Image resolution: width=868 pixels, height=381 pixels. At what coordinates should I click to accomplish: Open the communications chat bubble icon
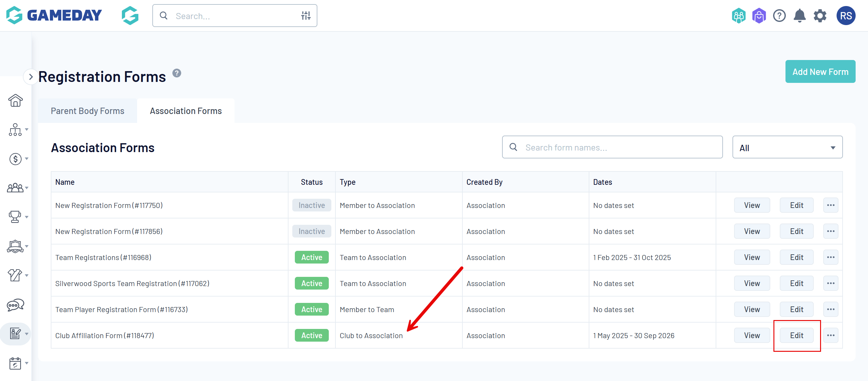pyautogui.click(x=15, y=305)
